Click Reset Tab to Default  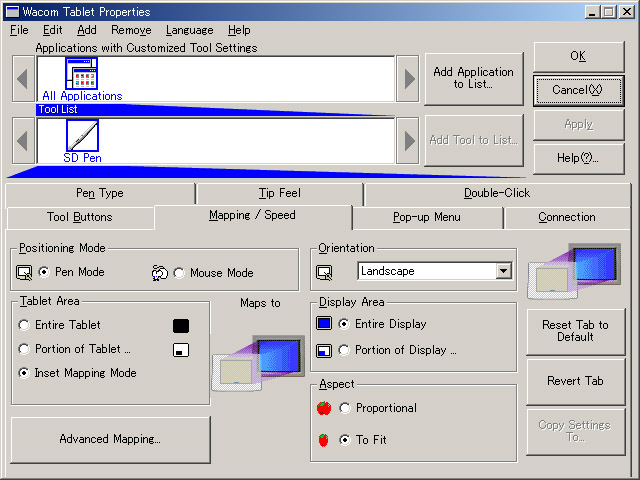[576, 331]
